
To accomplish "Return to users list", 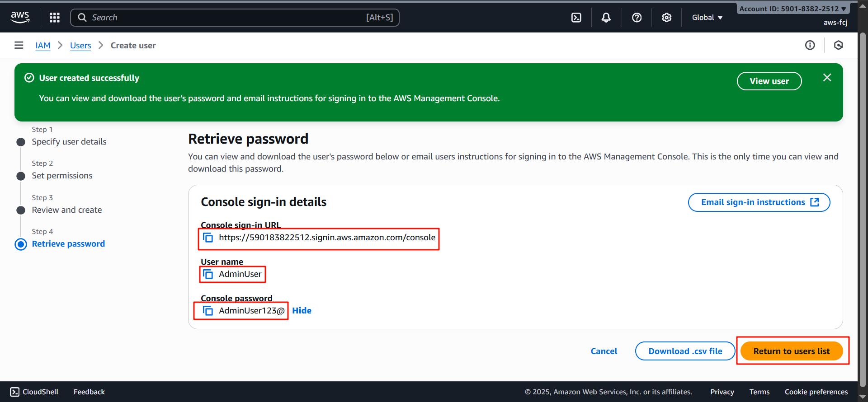I will click(792, 351).
